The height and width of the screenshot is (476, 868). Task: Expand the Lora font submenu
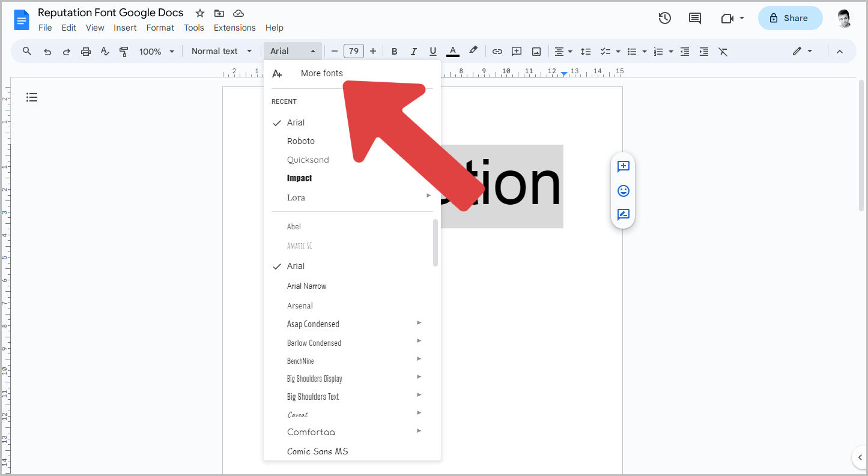click(428, 195)
